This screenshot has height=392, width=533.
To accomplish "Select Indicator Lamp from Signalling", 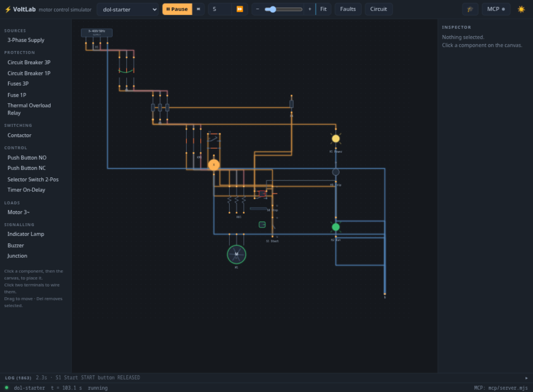I will coord(26,234).
